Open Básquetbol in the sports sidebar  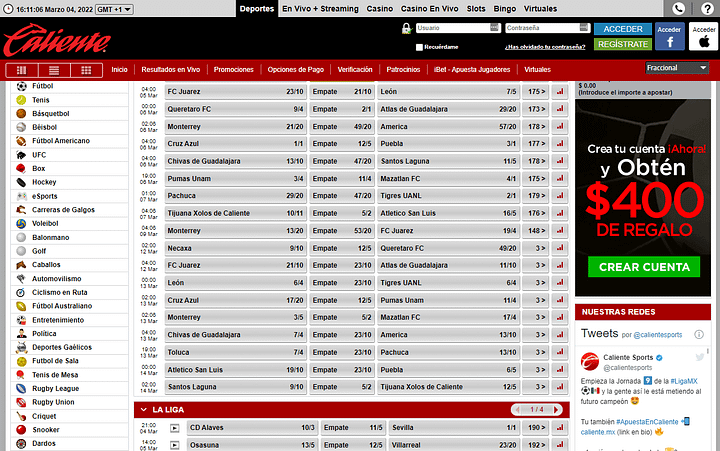[x=69, y=113]
